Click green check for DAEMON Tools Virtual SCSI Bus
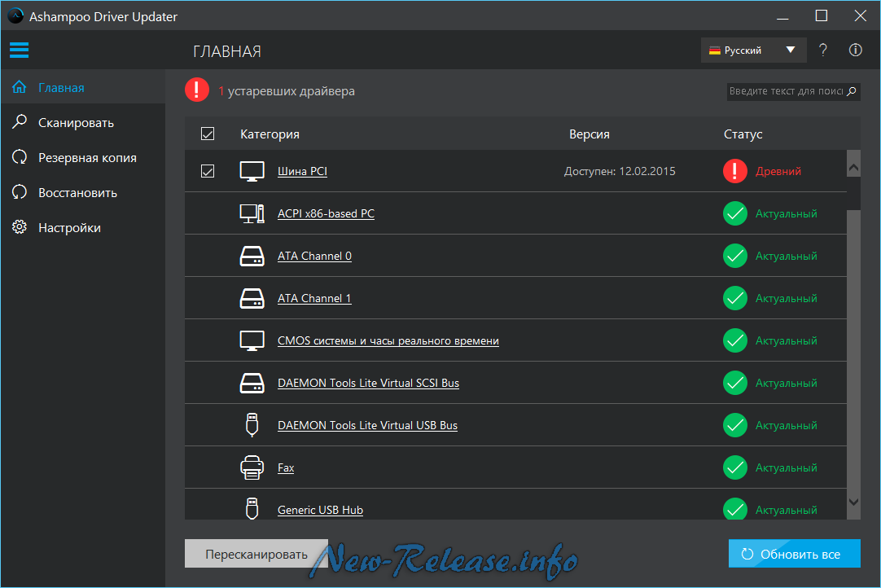 pos(735,383)
